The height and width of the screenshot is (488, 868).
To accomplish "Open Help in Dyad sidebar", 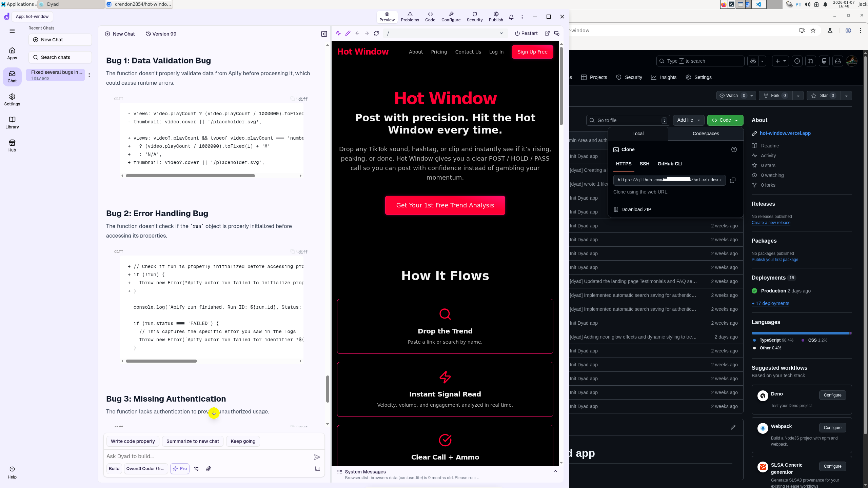I will [x=12, y=472].
